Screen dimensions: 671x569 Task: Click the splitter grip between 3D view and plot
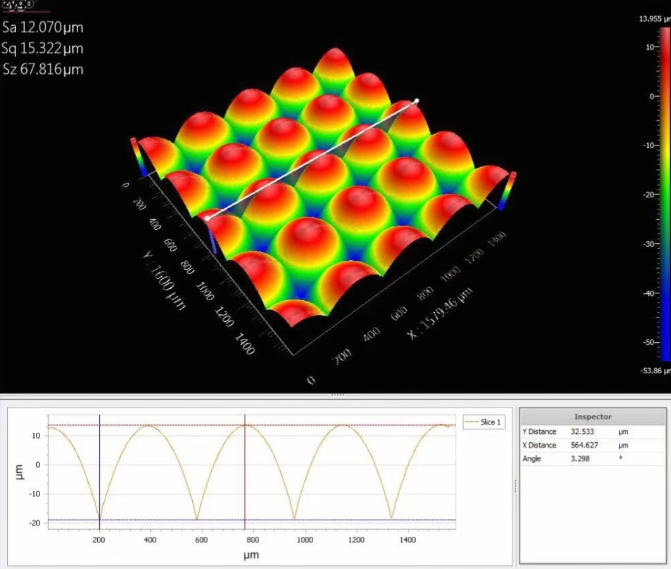[x=337, y=395]
